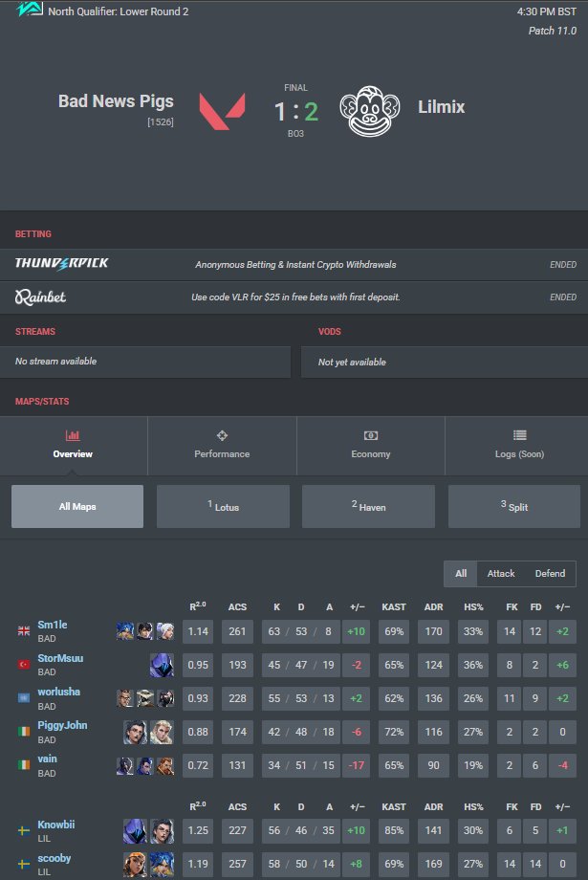Click Rainbet code VLR promo text
The height and width of the screenshot is (880, 588).
[x=295, y=297]
